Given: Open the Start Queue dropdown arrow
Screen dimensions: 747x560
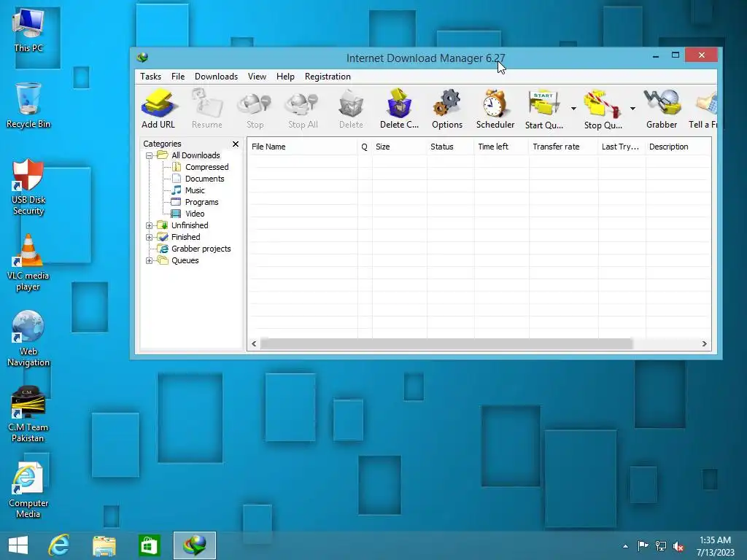Looking at the screenshot, I should 573,109.
